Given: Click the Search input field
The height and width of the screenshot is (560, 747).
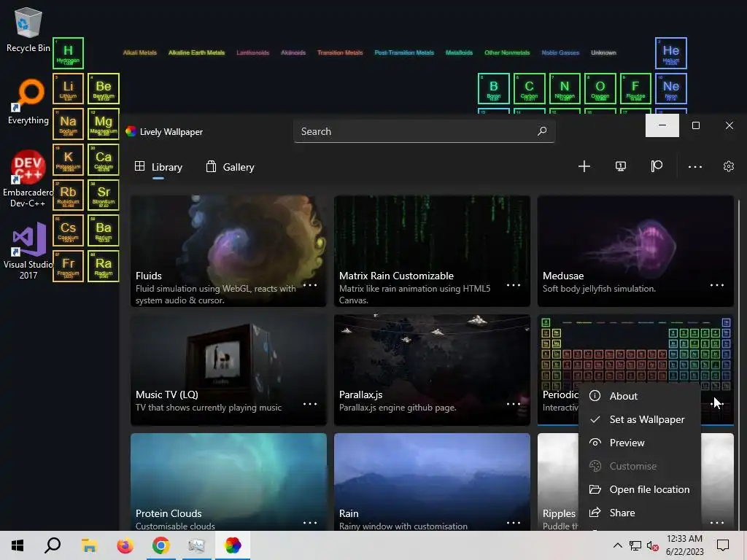Looking at the screenshot, I should tap(424, 131).
